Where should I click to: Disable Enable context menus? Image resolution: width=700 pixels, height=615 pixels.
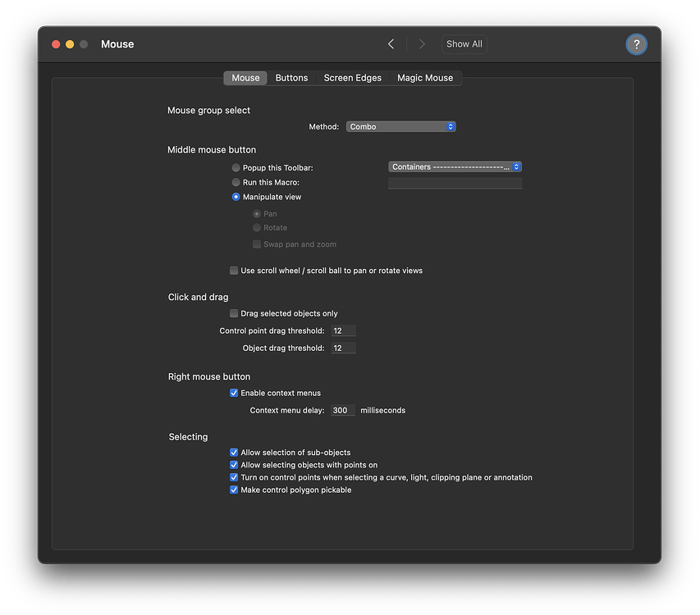point(234,393)
